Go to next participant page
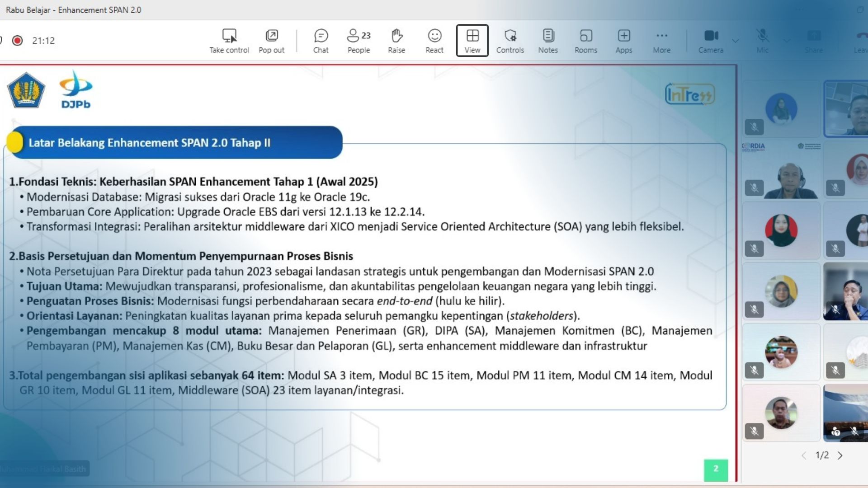Image resolution: width=868 pixels, height=488 pixels. pyautogui.click(x=840, y=455)
